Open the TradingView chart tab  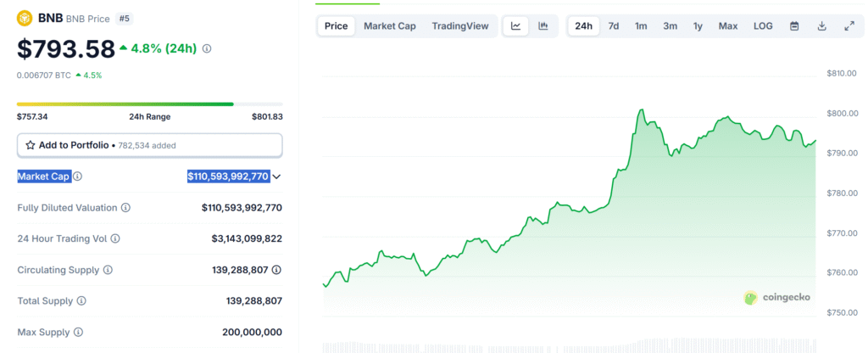pos(459,26)
